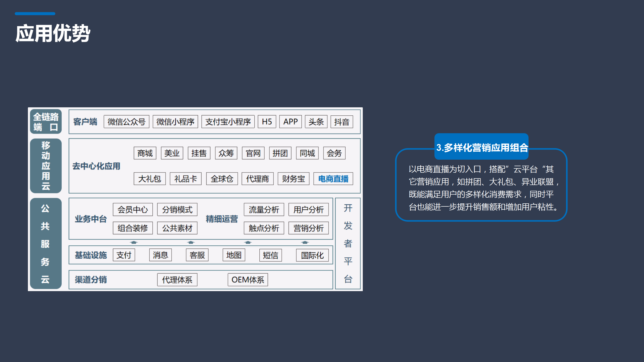The image size is (644, 362).
Task: Click the 去中心化应用 label
Action: click(x=96, y=166)
